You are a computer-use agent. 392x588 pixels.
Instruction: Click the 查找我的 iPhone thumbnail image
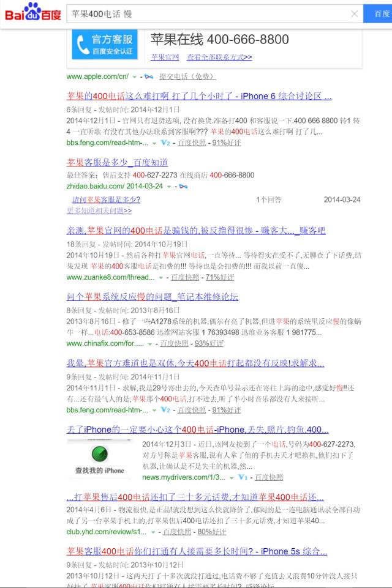tap(99, 460)
